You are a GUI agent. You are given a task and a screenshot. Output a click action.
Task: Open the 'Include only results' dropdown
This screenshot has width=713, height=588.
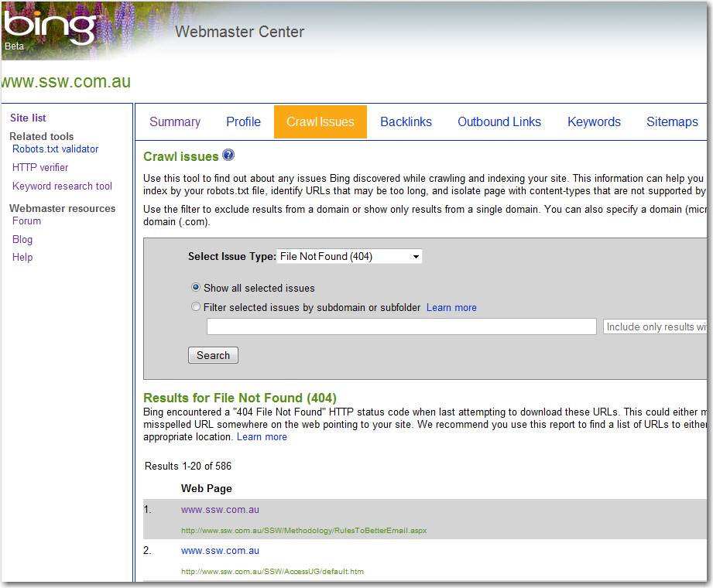(656, 326)
